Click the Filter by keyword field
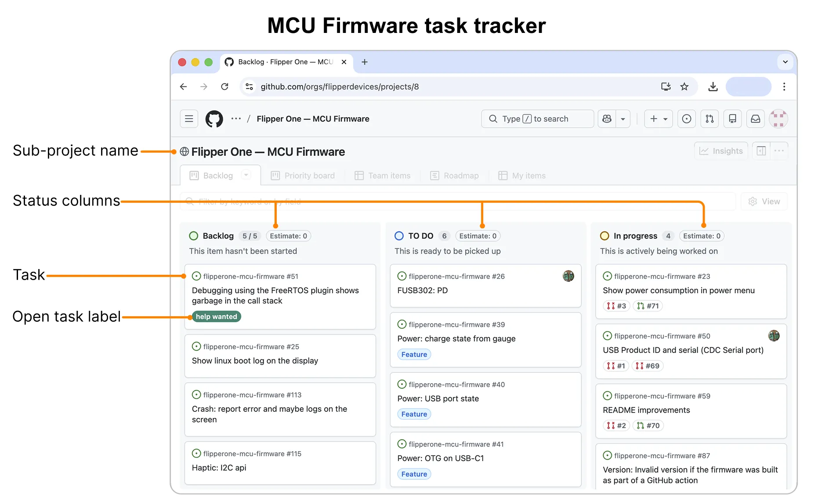814x504 pixels. point(458,202)
